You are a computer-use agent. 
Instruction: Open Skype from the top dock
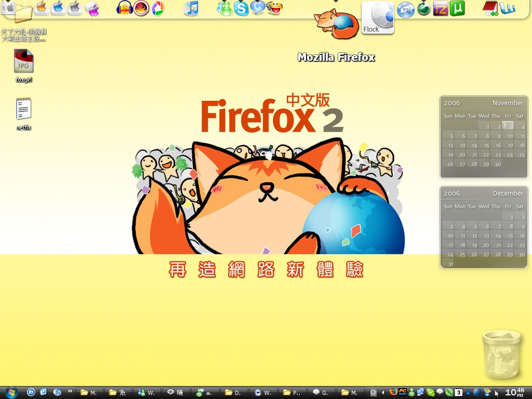click(241, 8)
